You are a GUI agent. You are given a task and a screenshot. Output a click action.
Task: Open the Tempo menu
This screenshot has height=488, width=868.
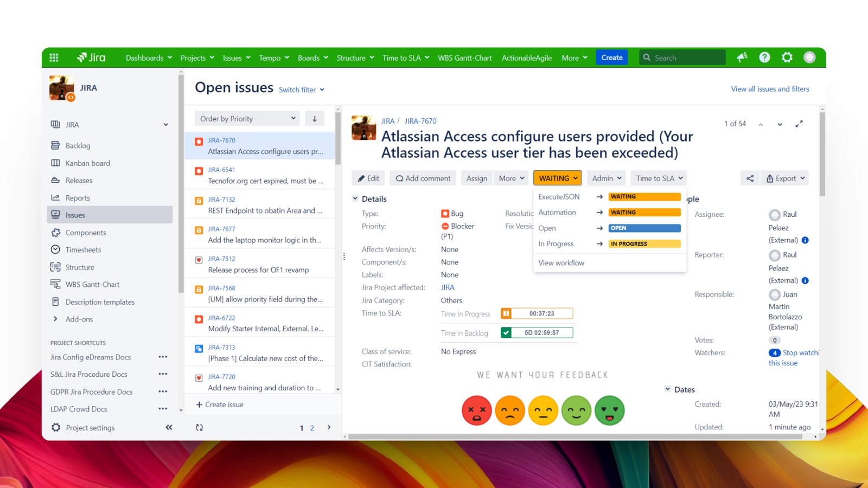point(274,58)
